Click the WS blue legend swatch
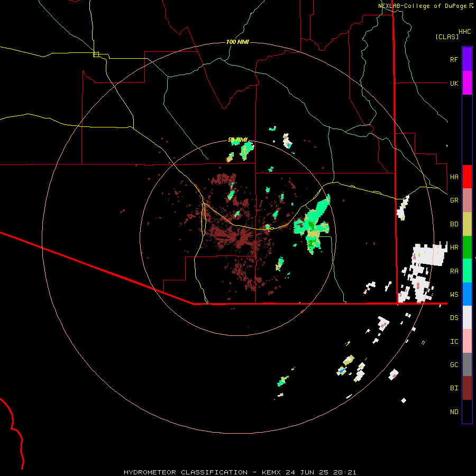 point(467,294)
